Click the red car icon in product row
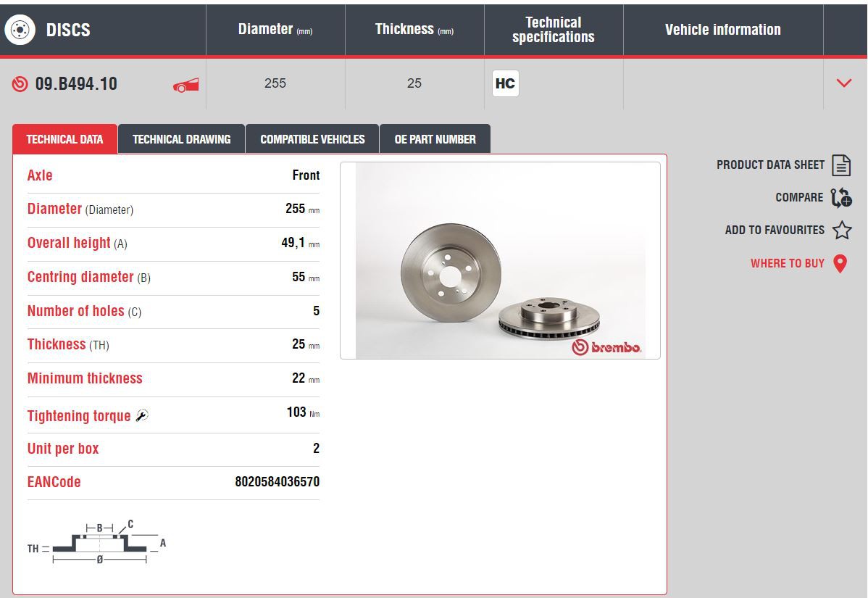 pos(185,86)
